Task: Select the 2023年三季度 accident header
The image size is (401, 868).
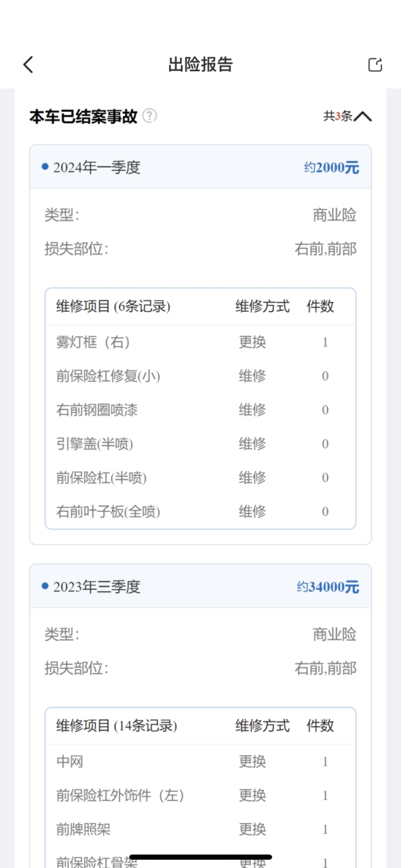Action: [200, 587]
